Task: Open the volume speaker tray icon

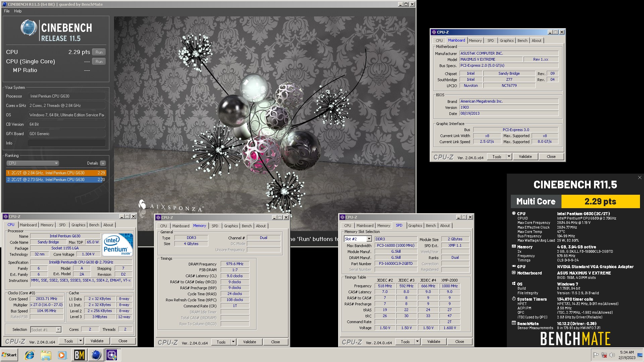Action: pos(612,355)
